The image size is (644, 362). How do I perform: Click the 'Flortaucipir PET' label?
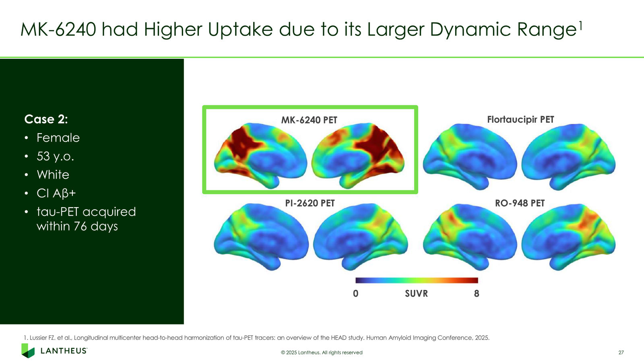520,119
